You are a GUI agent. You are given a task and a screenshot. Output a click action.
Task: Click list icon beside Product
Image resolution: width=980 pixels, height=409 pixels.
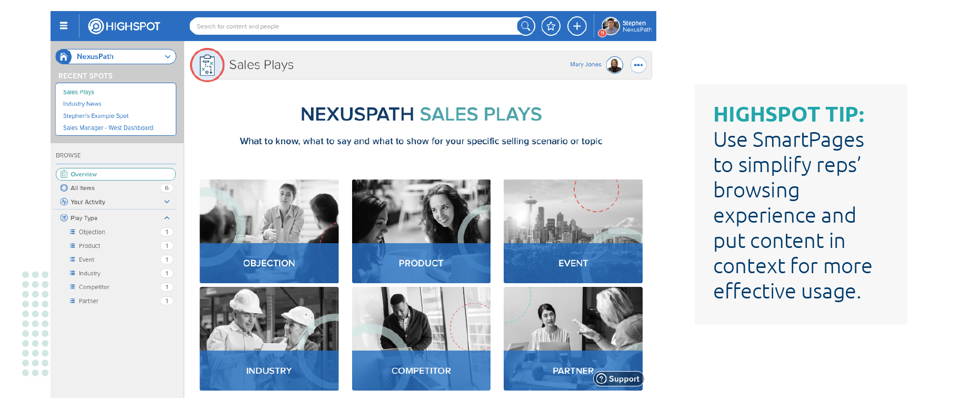(x=73, y=246)
